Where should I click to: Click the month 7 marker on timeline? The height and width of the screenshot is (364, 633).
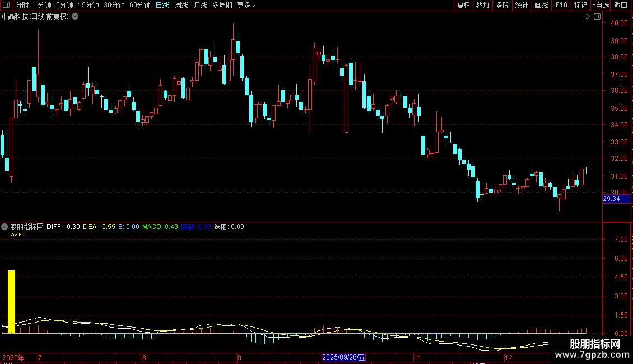40,357
